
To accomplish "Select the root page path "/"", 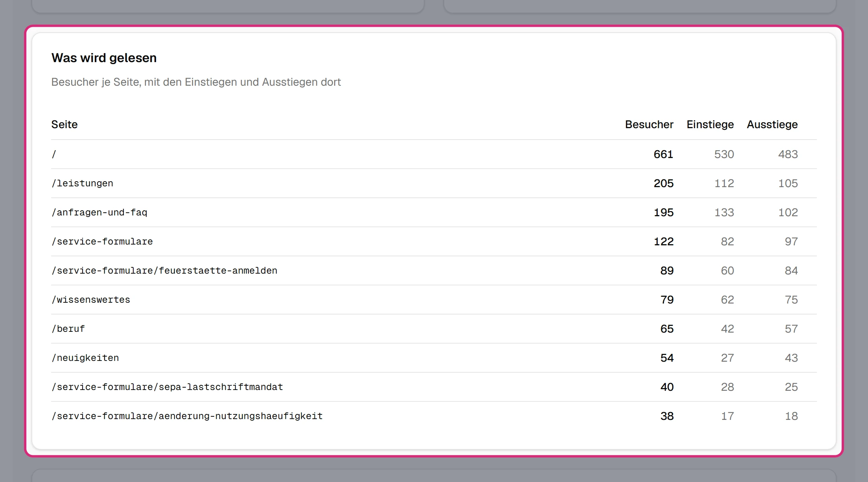I will click(x=54, y=154).
